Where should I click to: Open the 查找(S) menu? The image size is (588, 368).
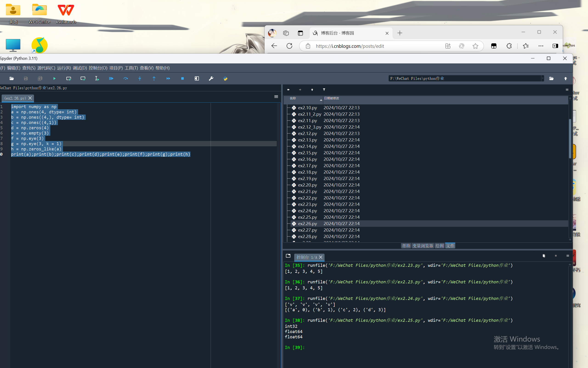[29, 68]
